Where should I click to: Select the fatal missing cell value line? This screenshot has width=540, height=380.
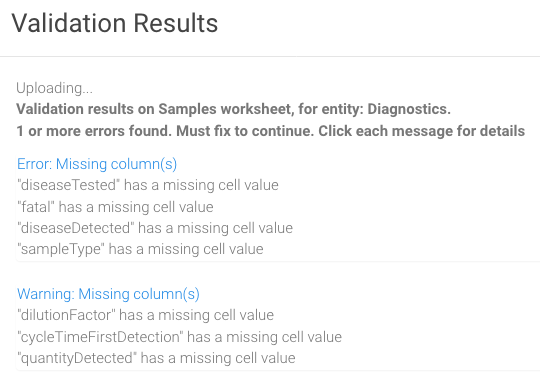point(115,207)
